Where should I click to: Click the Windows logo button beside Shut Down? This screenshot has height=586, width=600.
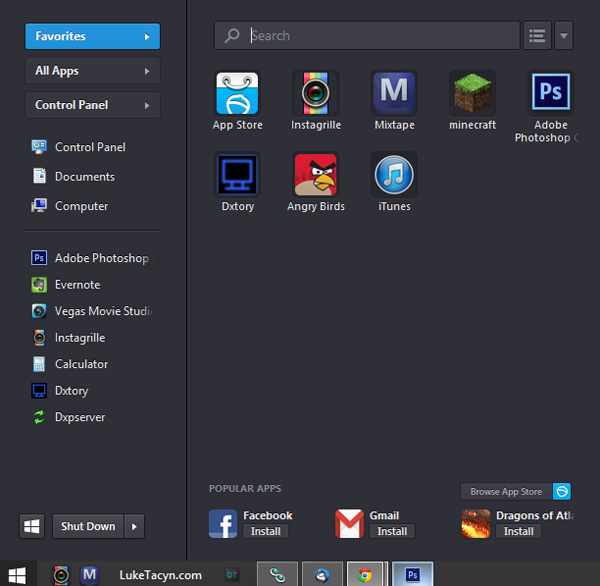click(32, 526)
